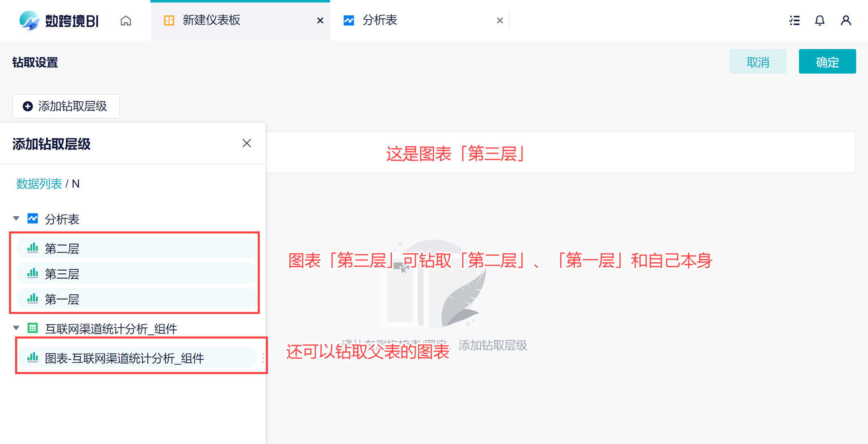Open the 数据列表 breadcrumb link

39,184
